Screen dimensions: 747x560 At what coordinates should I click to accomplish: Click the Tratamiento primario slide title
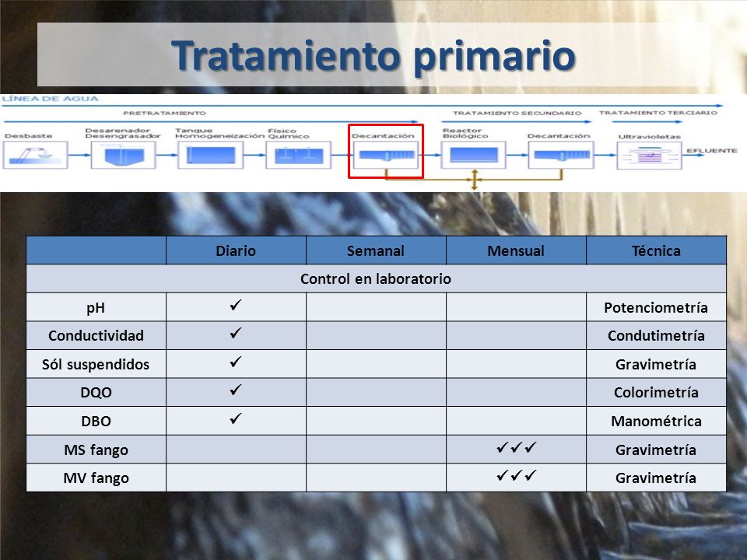tap(373, 56)
